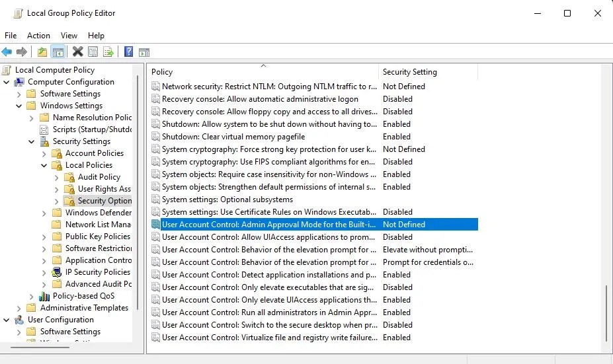This screenshot has height=364, width=613.
Task: Click icon of Recovery console: Allow automatic administrative logon
Action: (155, 99)
